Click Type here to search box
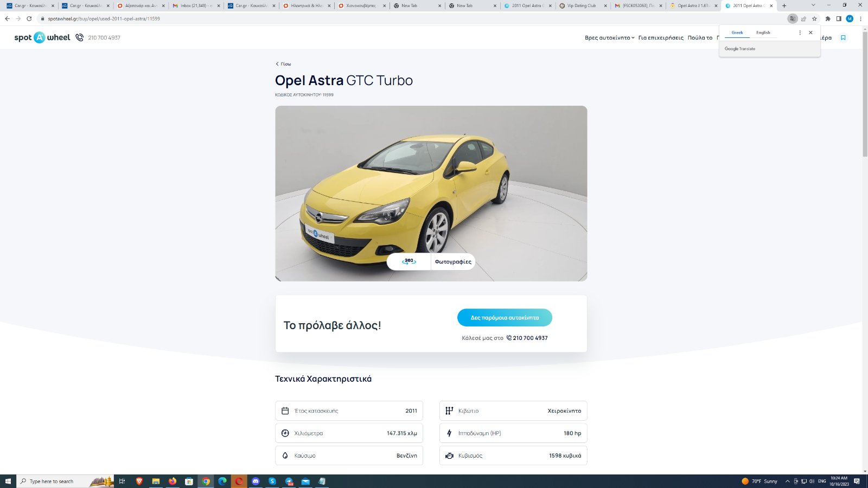The height and width of the screenshot is (488, 868). coord(65,481)
